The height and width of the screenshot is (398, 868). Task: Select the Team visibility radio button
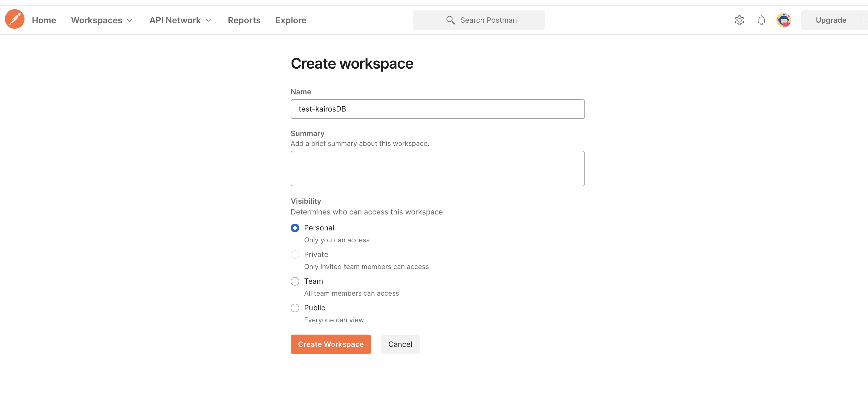[x=295, y=281]
